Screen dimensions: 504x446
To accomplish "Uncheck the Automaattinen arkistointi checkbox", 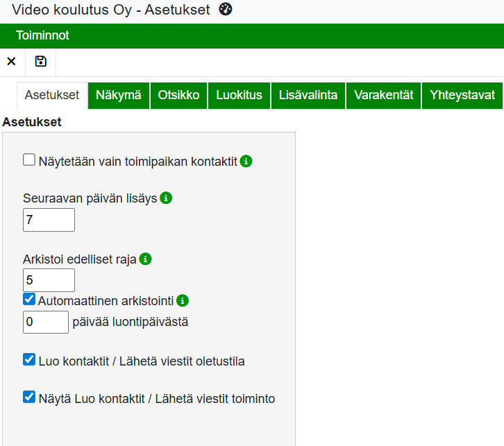I will pos(29,300).
